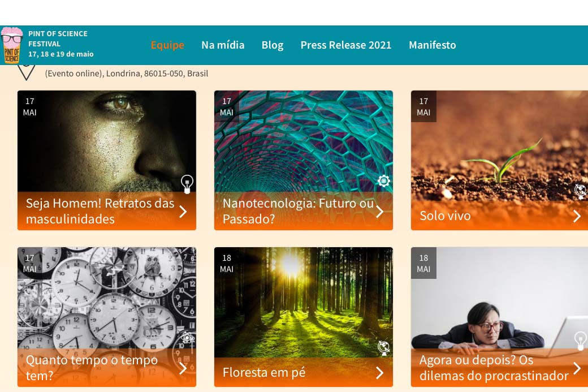Click atom icon on Quanto tempo card

point(187,338)
